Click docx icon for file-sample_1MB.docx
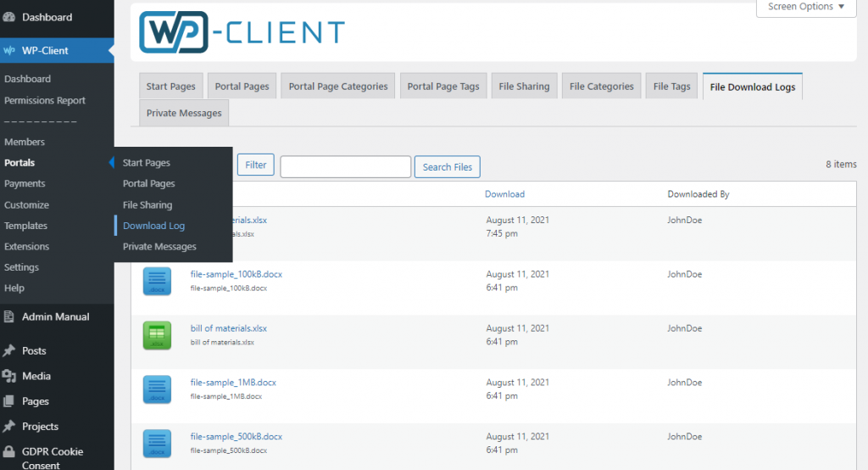The width and height of the screenshot is (868, 470). pyautogui.click(x=157, y=389)
